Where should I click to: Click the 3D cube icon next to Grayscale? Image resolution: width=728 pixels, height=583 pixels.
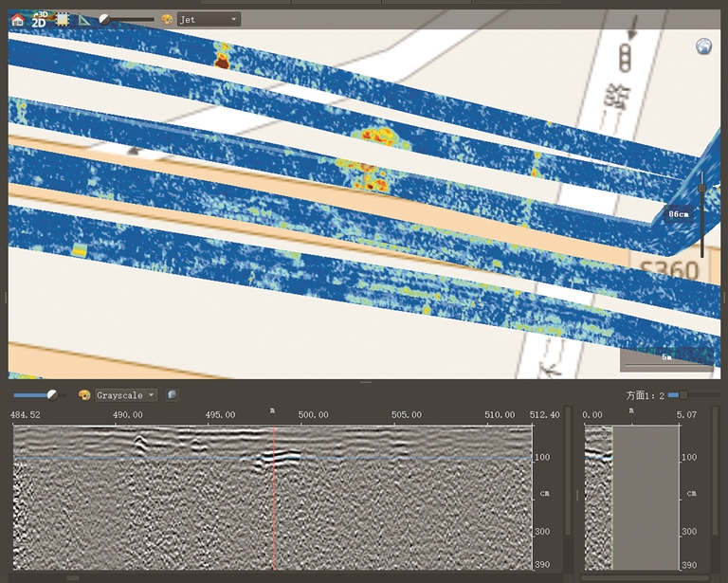[172, 394]
